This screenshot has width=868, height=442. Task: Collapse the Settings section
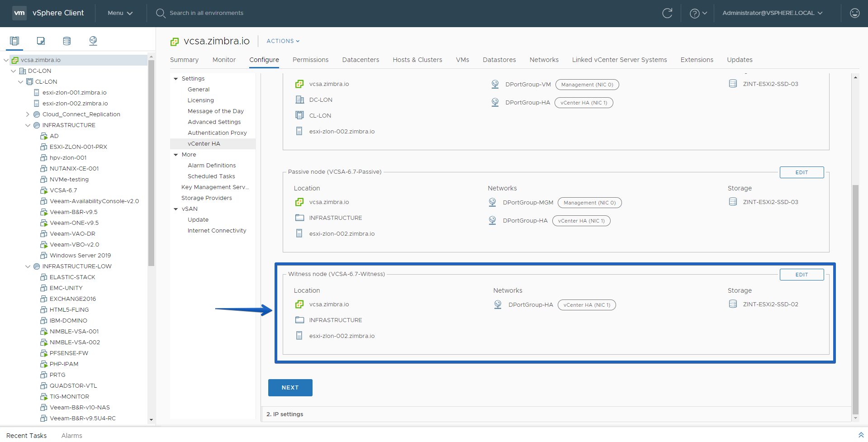(x=175, y=79)
